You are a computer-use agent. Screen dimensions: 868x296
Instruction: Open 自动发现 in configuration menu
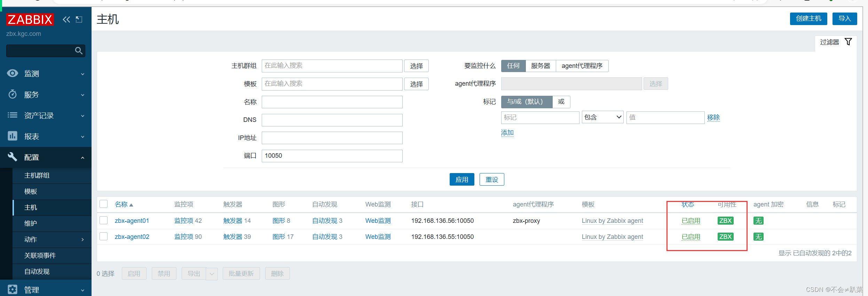point(37,272)
